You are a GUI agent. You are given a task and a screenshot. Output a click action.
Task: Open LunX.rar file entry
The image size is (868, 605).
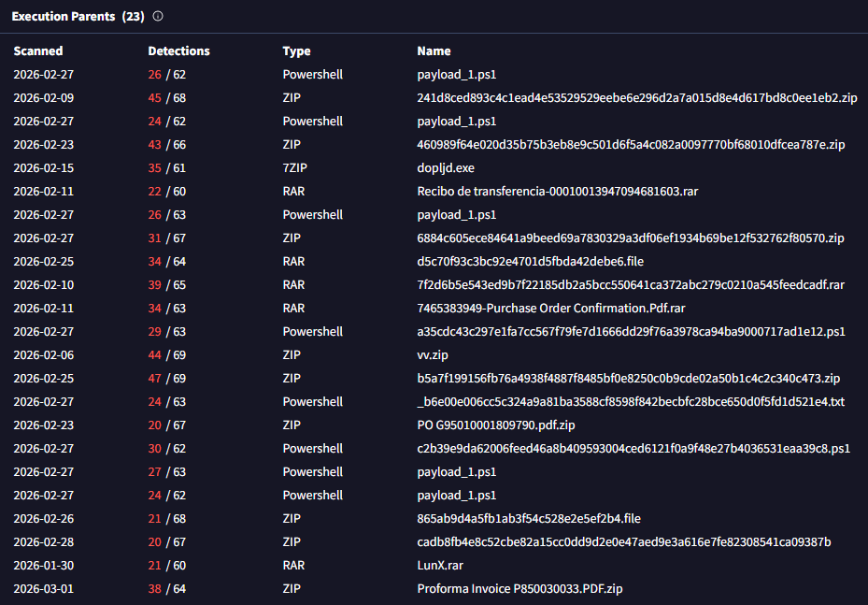click(x=440, y=566)
